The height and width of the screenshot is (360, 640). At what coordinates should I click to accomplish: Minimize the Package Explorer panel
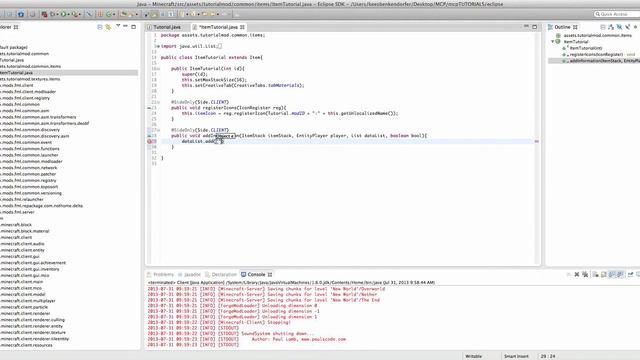point(125,26)
